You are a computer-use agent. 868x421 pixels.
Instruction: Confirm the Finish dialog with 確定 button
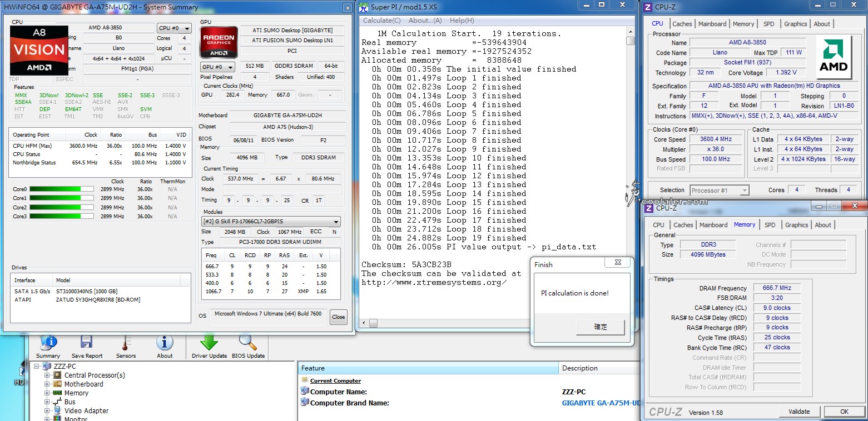click(601, 327)
